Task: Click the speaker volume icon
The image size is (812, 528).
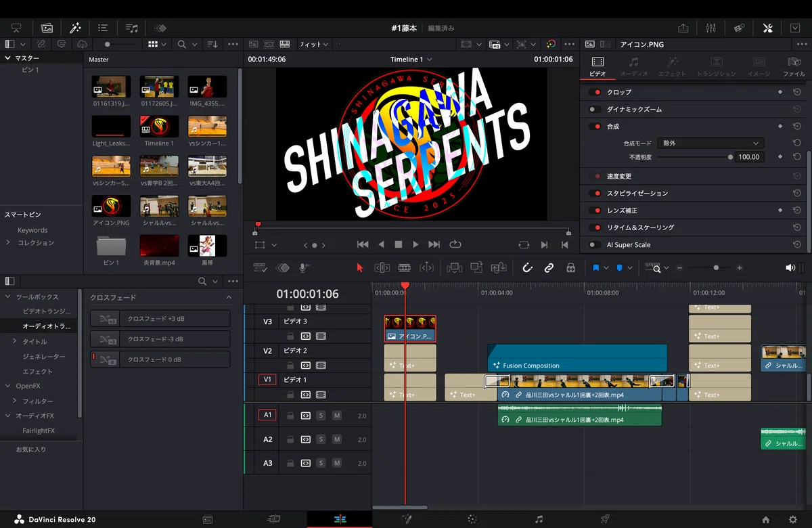Action: click(790, 267)
